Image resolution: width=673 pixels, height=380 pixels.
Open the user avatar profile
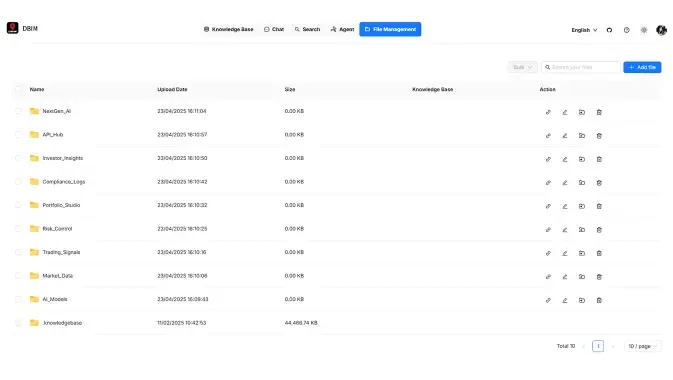click(x=661, y=30)
